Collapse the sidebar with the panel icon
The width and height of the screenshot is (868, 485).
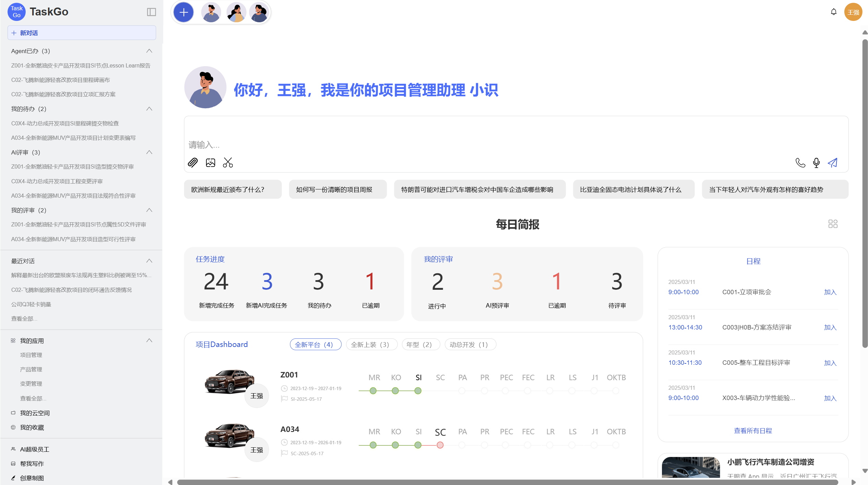coord(152,12)
